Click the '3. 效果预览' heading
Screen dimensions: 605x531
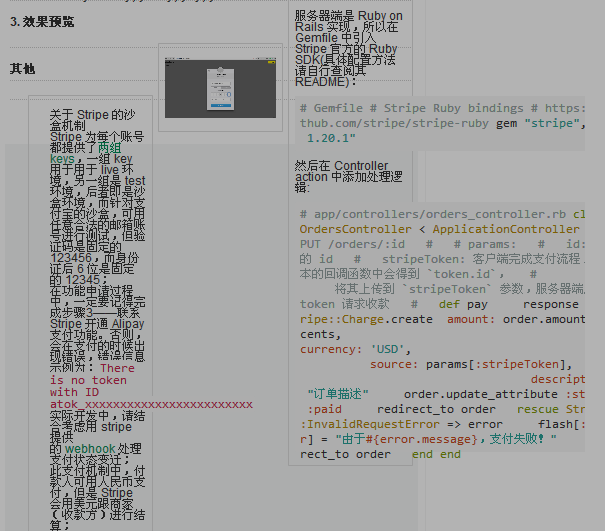[42, 22]
